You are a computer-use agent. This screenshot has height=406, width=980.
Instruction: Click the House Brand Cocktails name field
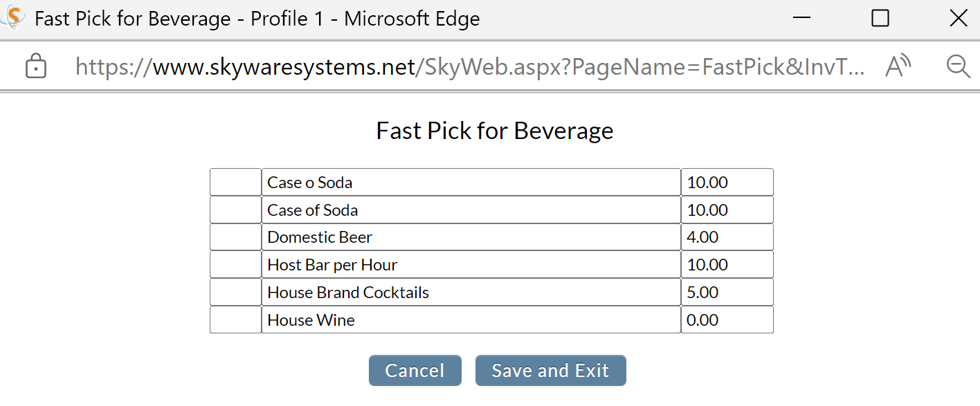pos(471,293)
